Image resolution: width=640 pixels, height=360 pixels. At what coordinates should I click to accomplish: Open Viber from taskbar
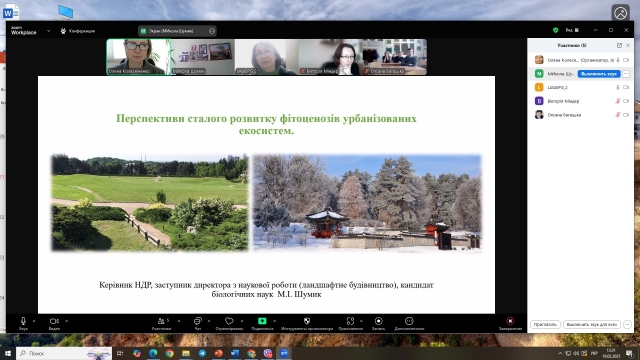[x=268, y=353]
